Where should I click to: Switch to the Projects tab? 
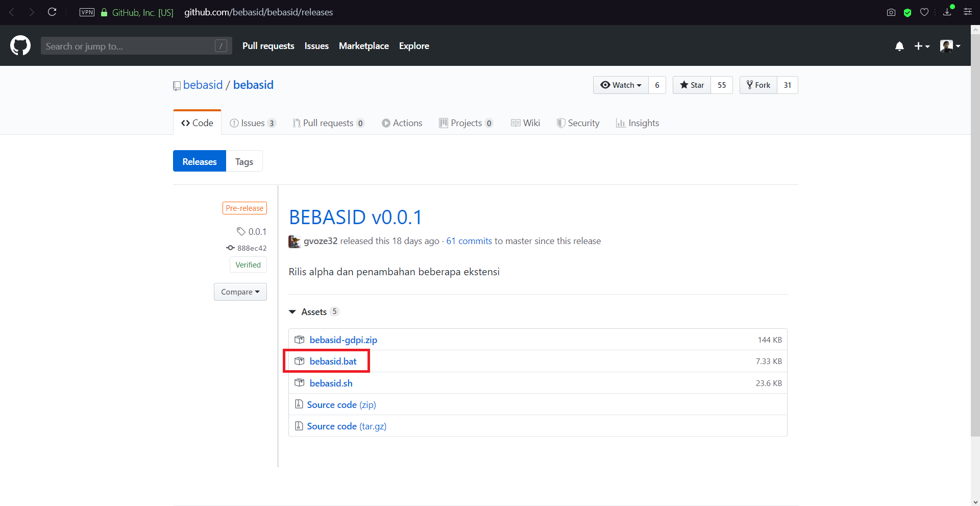tap(466, 123)
